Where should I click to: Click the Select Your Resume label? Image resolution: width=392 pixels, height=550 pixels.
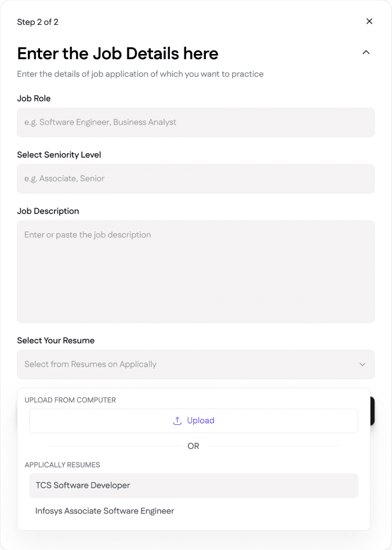click(x=56, y=341)
